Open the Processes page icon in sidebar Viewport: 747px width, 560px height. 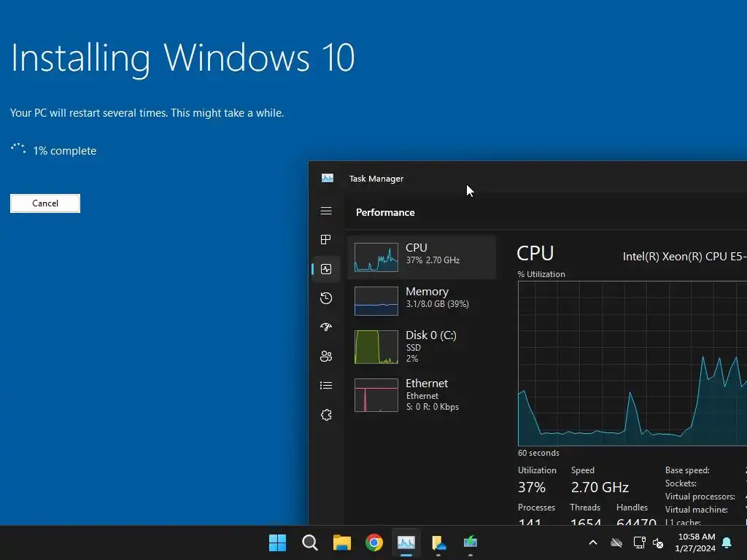(x=326, y=239)
